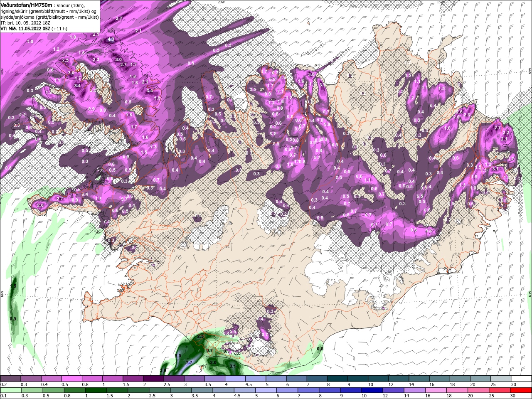
Task: Click the '20W' longitude label at top
Action: [221, 2]
